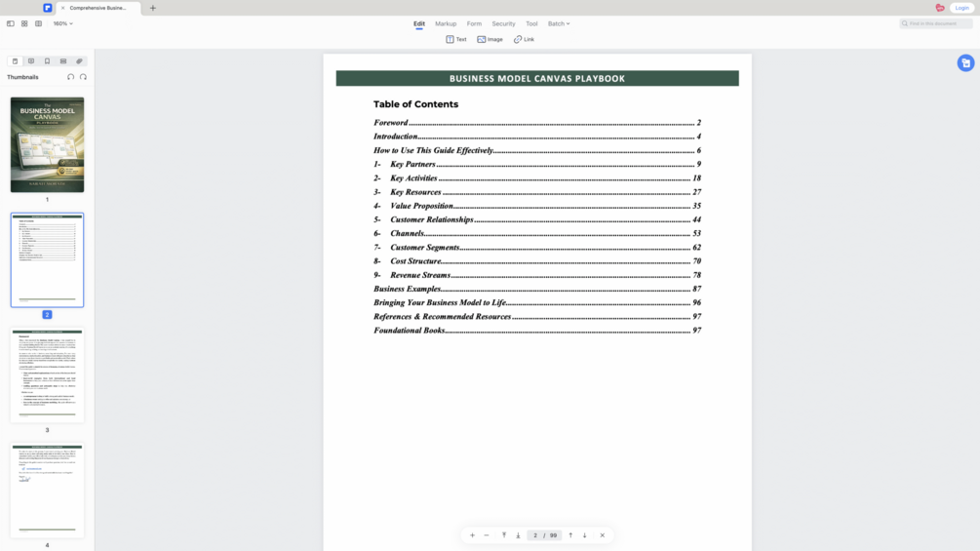
Task: Click the Channels contents entry
Action: point(537,233)
